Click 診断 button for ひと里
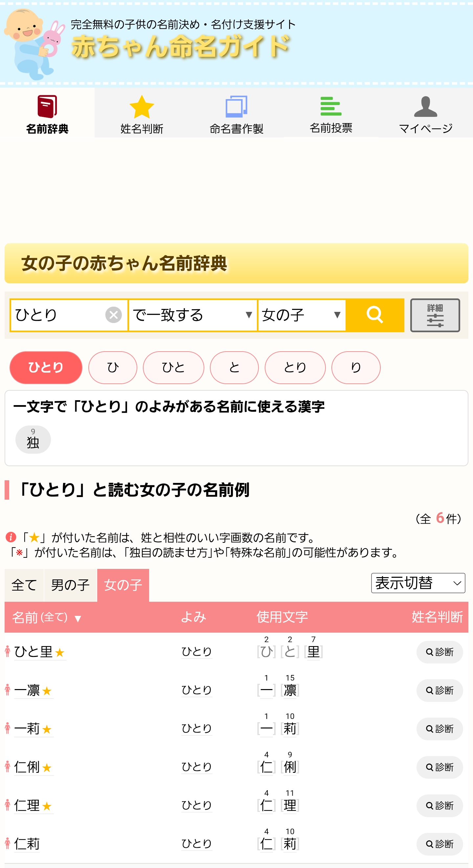Viewport: 473px width, 868px height. 439,652
